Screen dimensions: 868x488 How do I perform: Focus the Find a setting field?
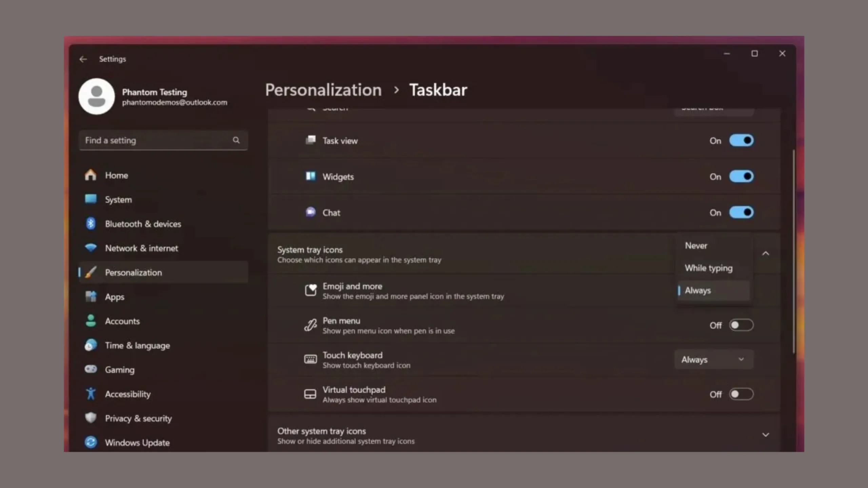point(163,140)
